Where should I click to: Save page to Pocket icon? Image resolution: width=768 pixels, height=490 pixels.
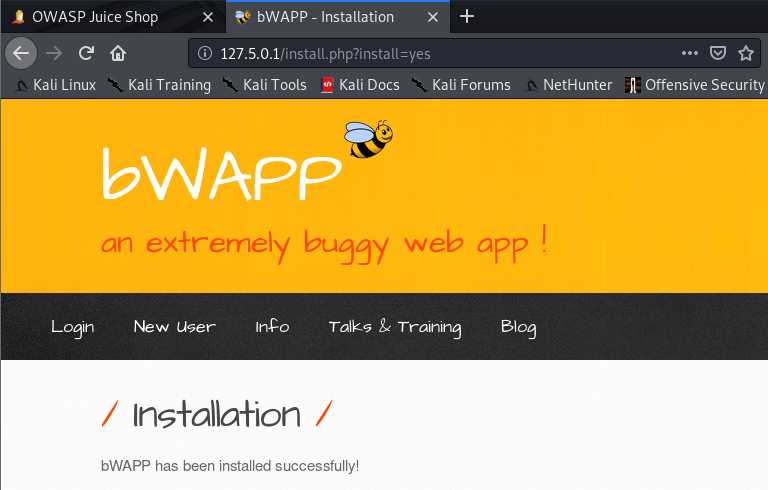pyautogui.click(x=718, y=53)
